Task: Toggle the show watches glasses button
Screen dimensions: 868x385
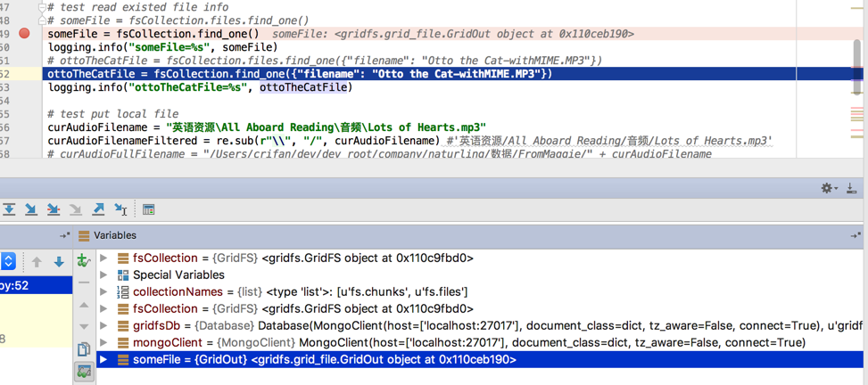Action: coord(84,371)
